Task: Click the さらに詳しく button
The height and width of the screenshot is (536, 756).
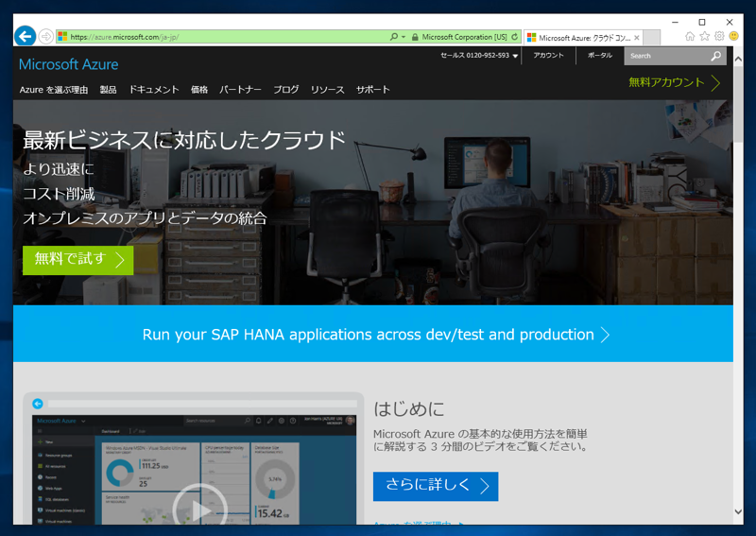Action: coord(436,486)
